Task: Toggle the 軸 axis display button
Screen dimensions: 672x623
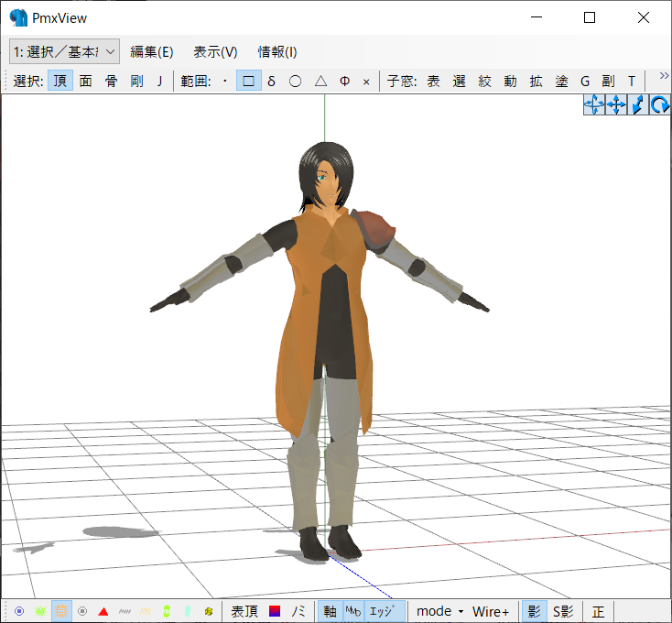Action: pos(329,611)
